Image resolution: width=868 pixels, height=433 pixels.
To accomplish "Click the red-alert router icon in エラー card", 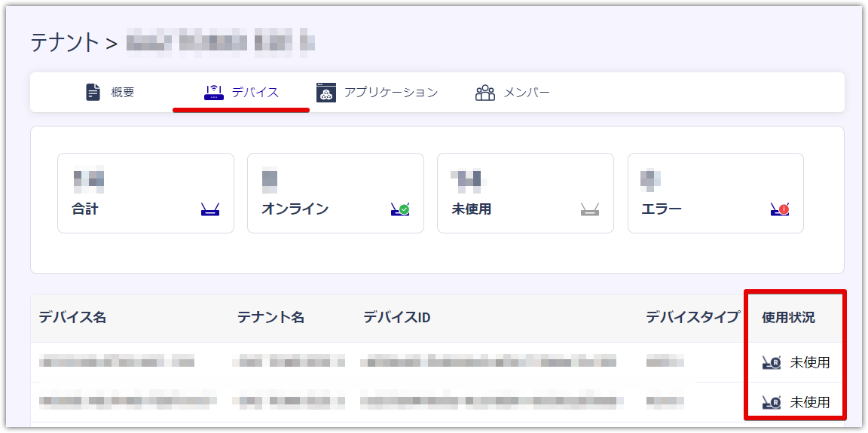I will [x=779, y=209].
